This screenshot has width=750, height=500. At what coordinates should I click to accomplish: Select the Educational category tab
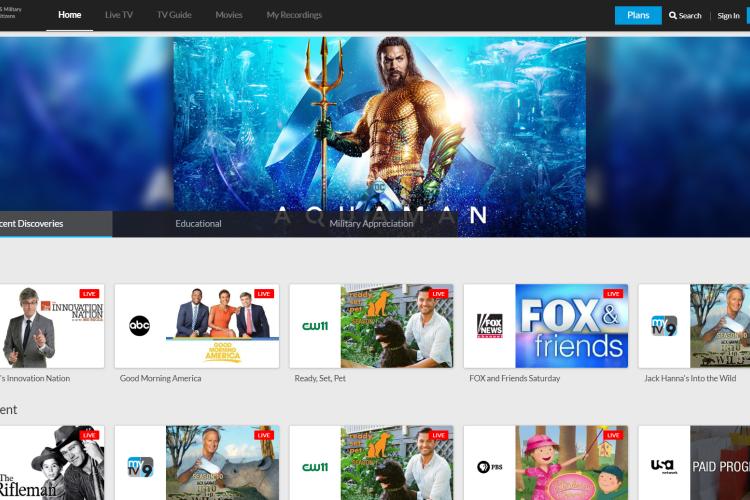tap(198, 223)
